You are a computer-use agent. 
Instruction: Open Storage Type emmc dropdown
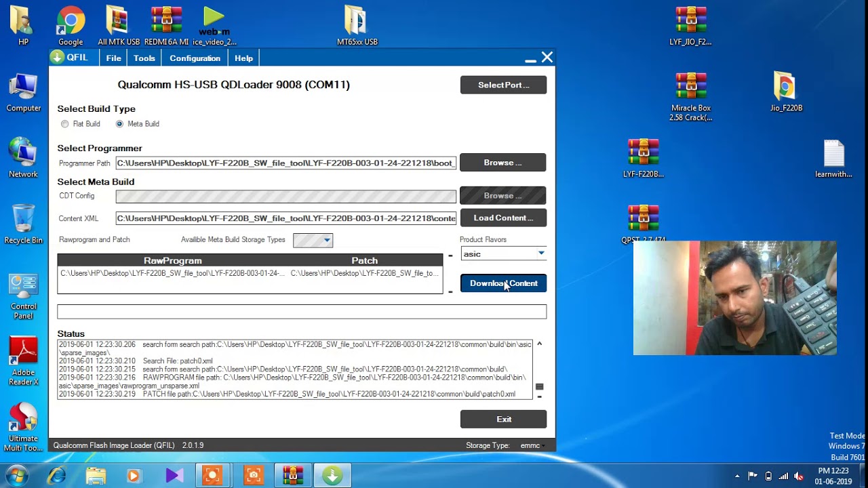click(532, 445)
